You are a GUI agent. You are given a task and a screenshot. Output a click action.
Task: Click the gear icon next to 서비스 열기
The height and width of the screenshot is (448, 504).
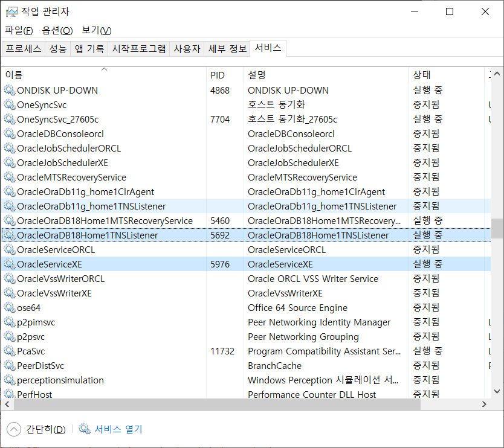click(85, 429)
